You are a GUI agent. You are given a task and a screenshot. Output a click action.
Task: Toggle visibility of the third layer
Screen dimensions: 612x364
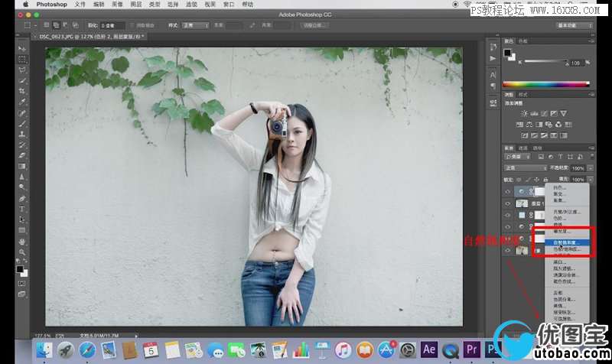(507, 215)
